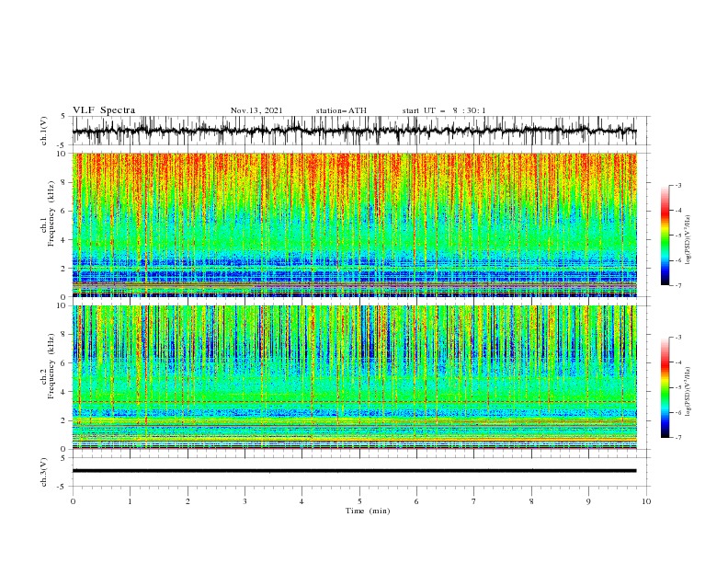This screenshot has height=563, width=728.
Task: Click the "start UT = 8 :30: 1" text
Action: (444, 110)
